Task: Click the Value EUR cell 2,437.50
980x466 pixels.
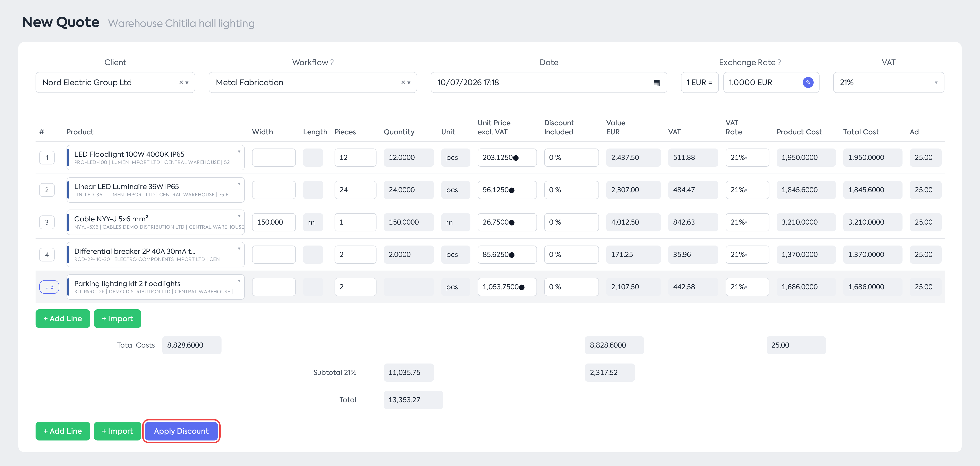Action: (633, 157)
